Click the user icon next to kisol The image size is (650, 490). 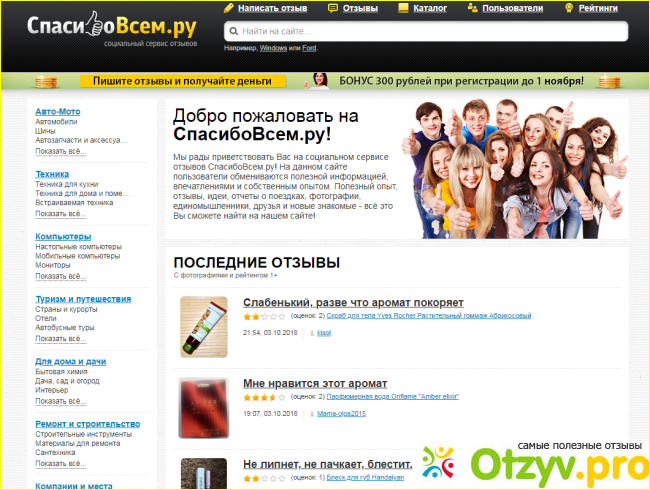tap(310, 332)
